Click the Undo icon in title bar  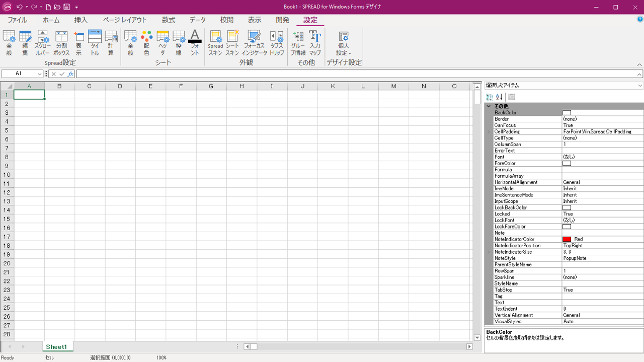19,7
